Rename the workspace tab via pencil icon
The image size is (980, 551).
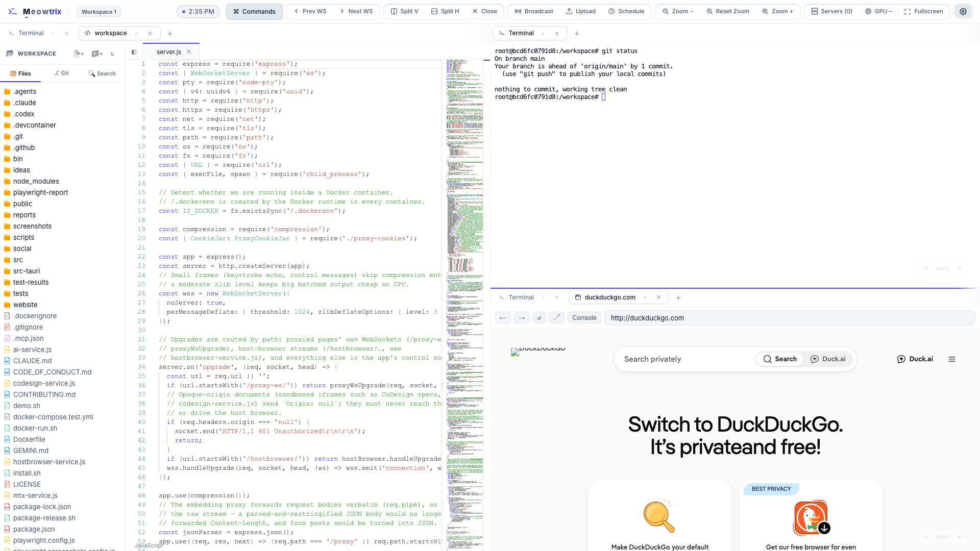tap(136, 34)
